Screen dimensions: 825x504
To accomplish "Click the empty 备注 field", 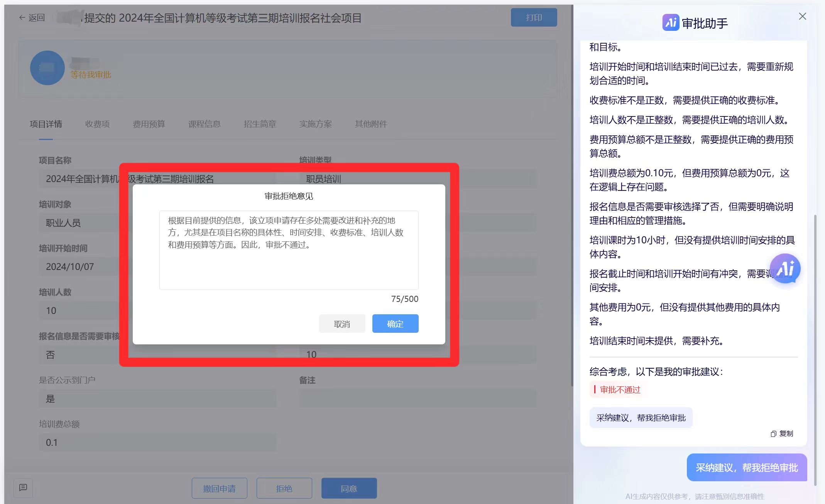I will pos(418,398).
